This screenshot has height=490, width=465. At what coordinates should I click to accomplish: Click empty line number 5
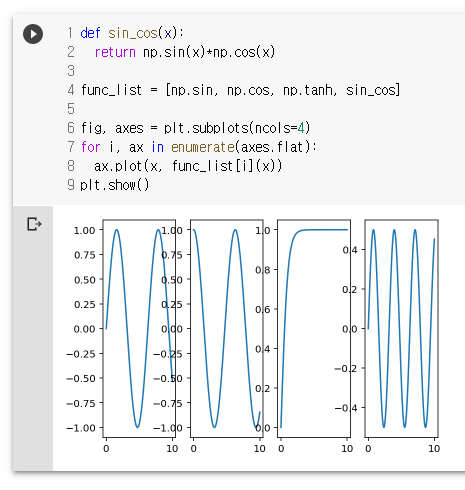[x=71, y=109]
